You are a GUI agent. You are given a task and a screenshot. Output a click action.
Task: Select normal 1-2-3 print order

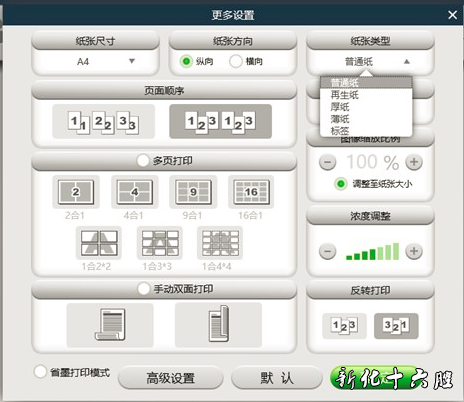point(344,326)
